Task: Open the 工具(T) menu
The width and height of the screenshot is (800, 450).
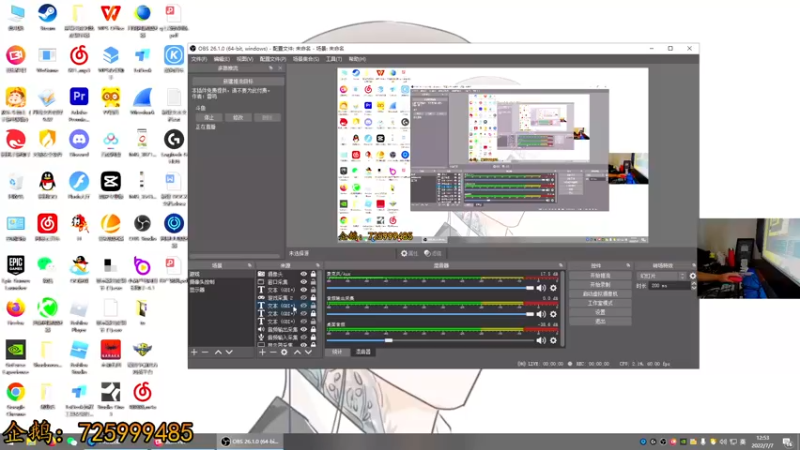Action: pyautogui.click(x=334, y=59)
